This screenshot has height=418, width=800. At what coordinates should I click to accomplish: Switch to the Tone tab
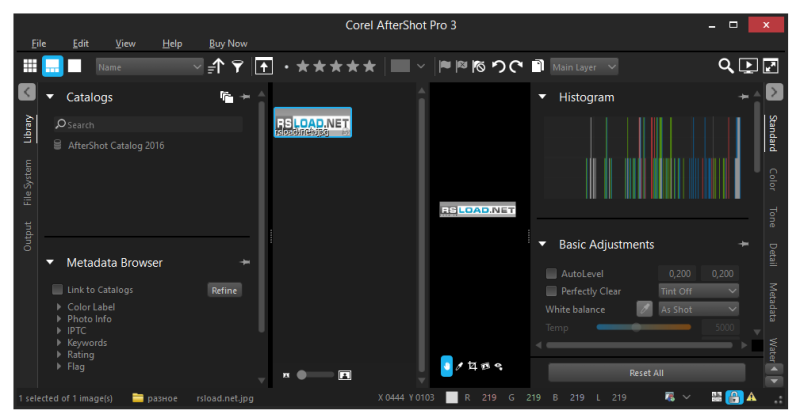pos(773,217)
